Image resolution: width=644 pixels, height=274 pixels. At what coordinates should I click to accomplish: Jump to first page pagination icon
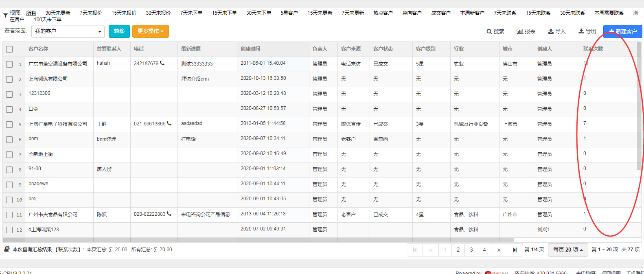coord(415,250)
